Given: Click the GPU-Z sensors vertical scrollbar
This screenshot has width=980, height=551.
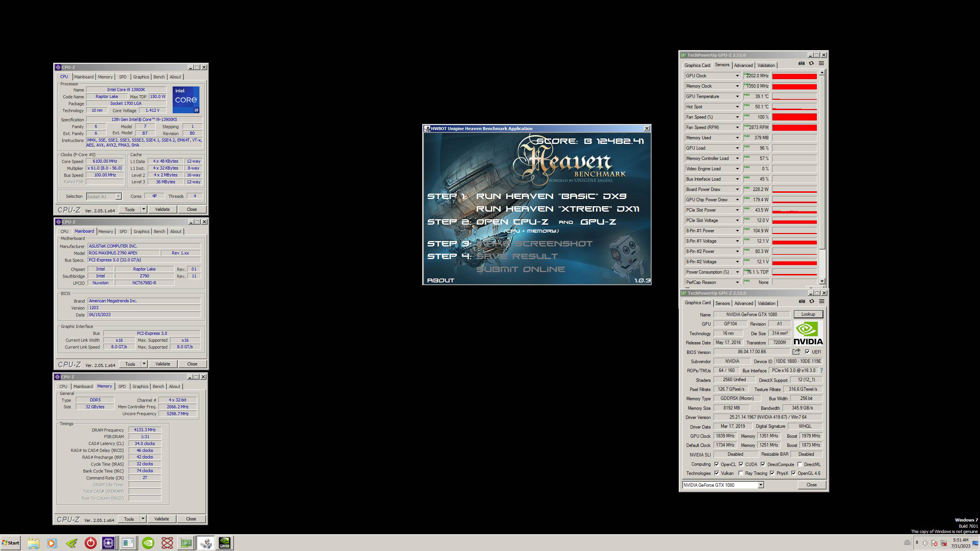Looking at the screenshot, I should pos(822,176).
